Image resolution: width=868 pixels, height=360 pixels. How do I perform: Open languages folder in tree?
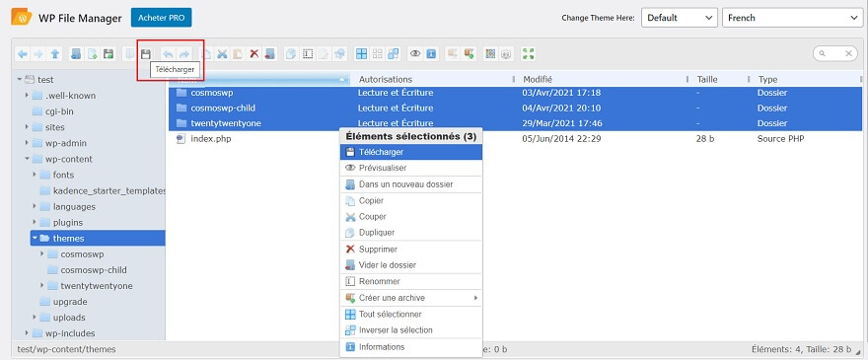(x=74, y=206)
